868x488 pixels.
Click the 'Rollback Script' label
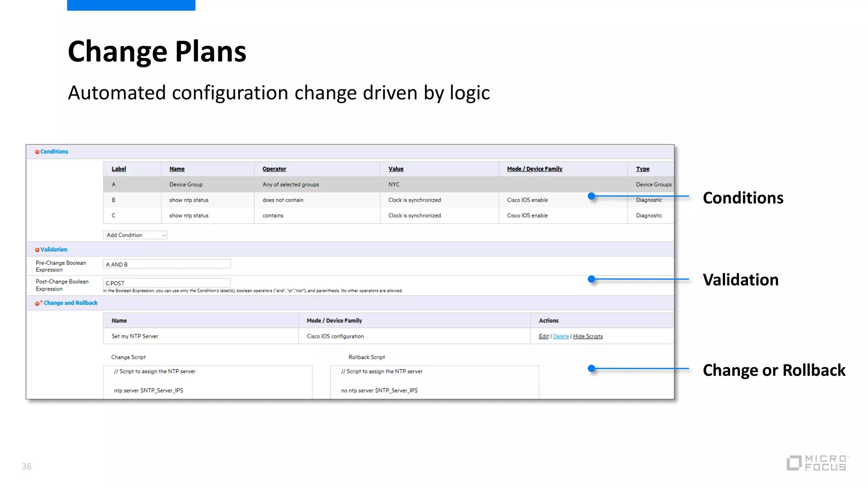point(367,357)
